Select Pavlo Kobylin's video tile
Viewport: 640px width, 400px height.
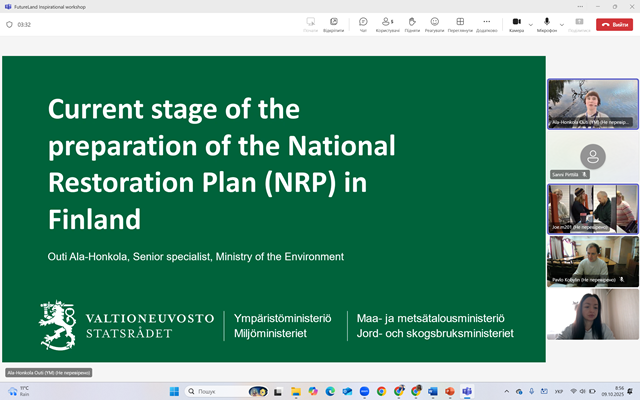click(592, 261)
